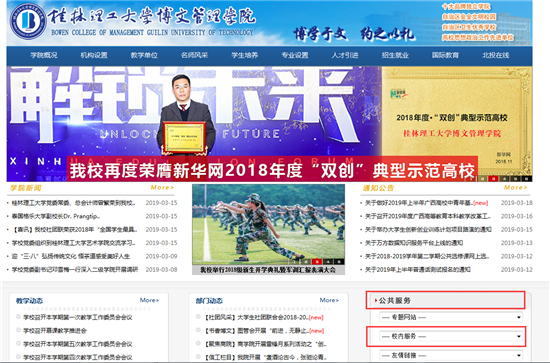Click More> beside 学院新闻 heading
The height and width of the screenshot is (363, 550).
pos(162,188)
